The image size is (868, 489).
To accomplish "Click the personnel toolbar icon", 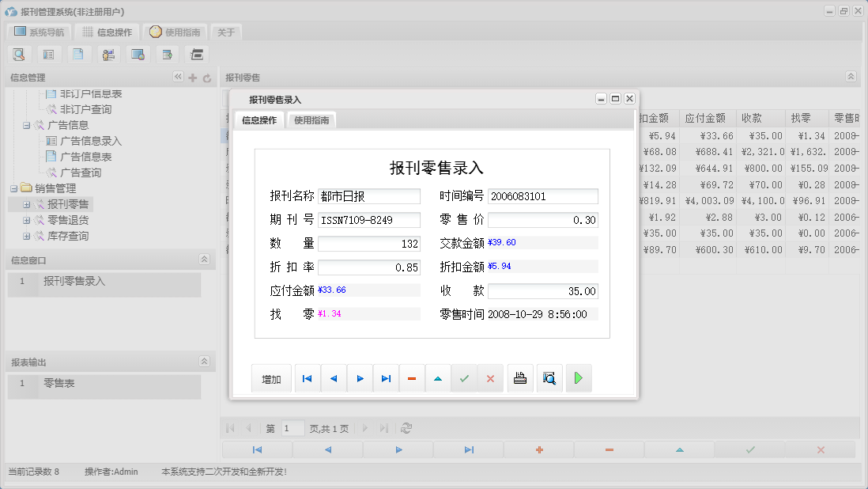I will (108, 54).
